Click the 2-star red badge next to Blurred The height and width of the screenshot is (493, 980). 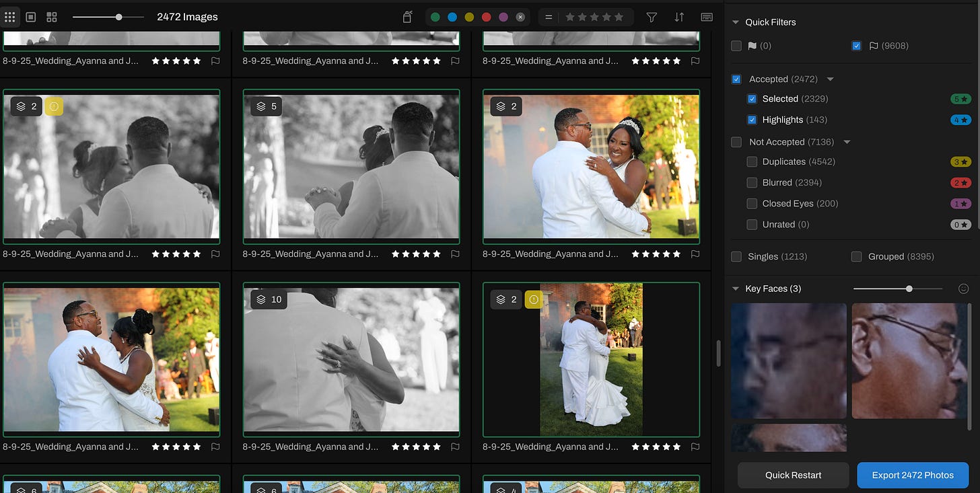click(x=960, y=182)
